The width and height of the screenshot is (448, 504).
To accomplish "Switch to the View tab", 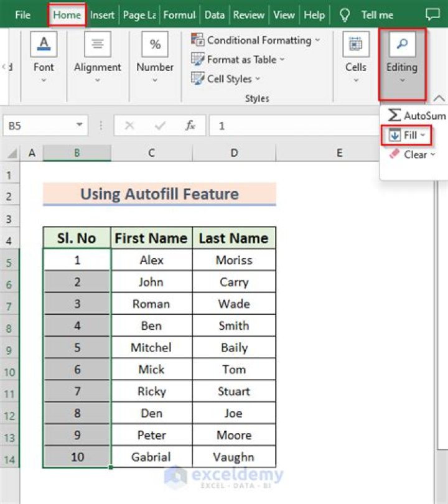I will pyautogui.click(x=284, y=15).
